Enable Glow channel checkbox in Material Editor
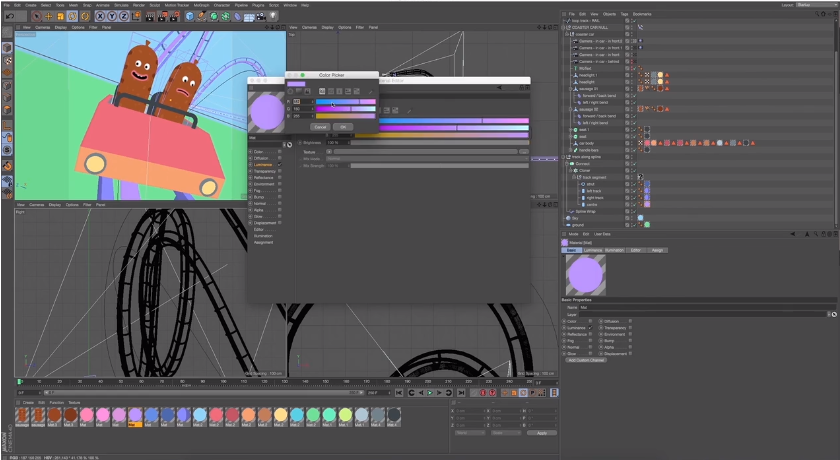The width and height of the screenshot is (840, 460). pos(280,216)
